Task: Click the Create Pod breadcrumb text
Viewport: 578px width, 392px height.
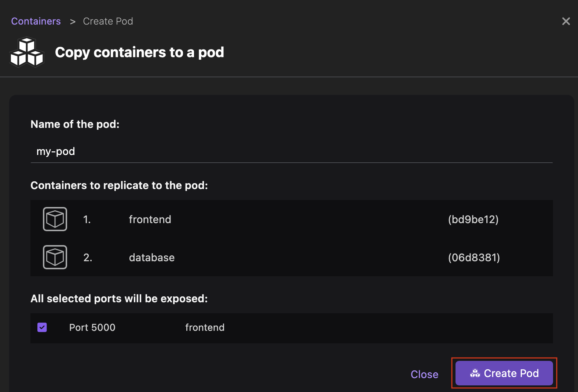Action: [x=108, y=21]
